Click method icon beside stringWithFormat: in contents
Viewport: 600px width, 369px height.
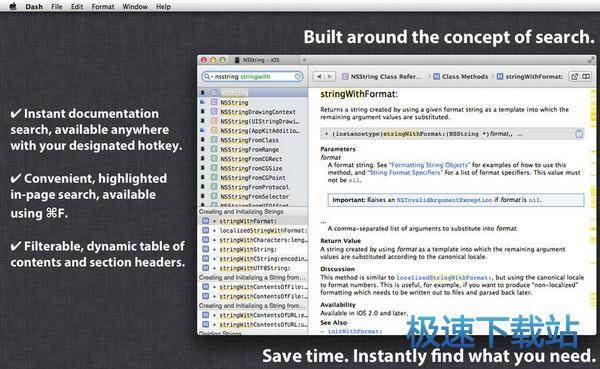point(205,221)
